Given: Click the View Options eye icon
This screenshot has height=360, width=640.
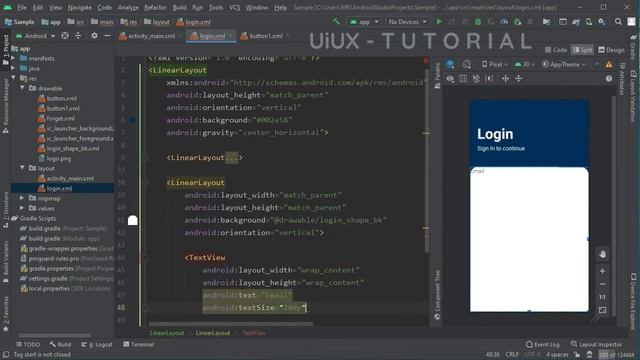Looking at the screenshot, I should click(x=450, y=78).
